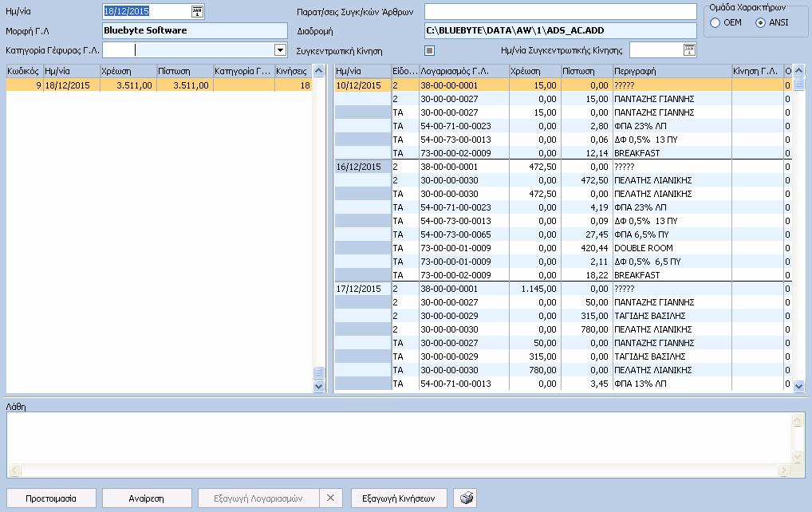Click down arrow of left table scrollbar
812x512 pixels.
[318, 386]
